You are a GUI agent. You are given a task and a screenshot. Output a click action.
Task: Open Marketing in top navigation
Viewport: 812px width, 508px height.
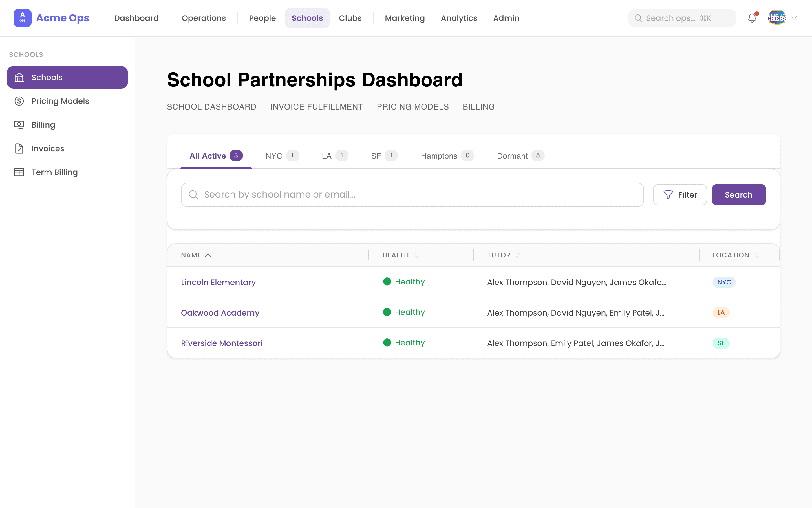tap(405, 18)
